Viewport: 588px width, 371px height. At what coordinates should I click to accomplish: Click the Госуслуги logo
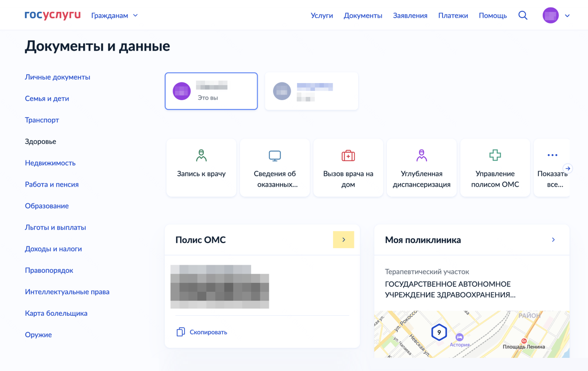(x=52, y=15)
